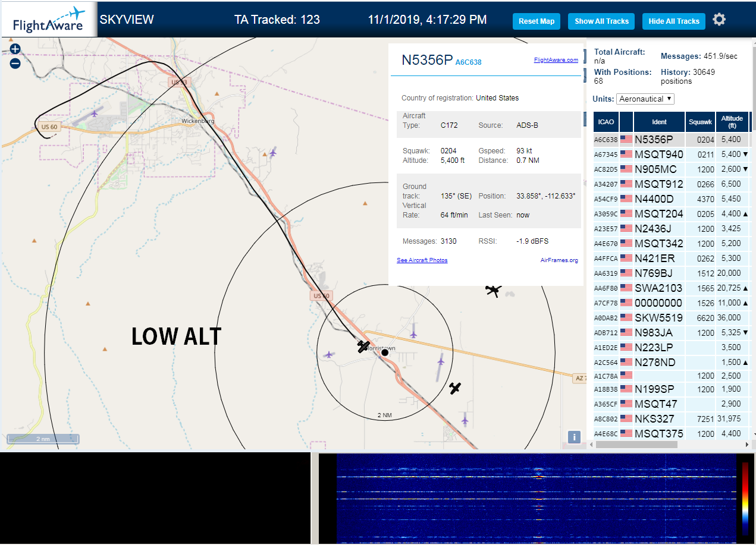The height and width of the screenshot is (545, 756).
Task: Click Reset Map button
Action: (x=537, y=21)
